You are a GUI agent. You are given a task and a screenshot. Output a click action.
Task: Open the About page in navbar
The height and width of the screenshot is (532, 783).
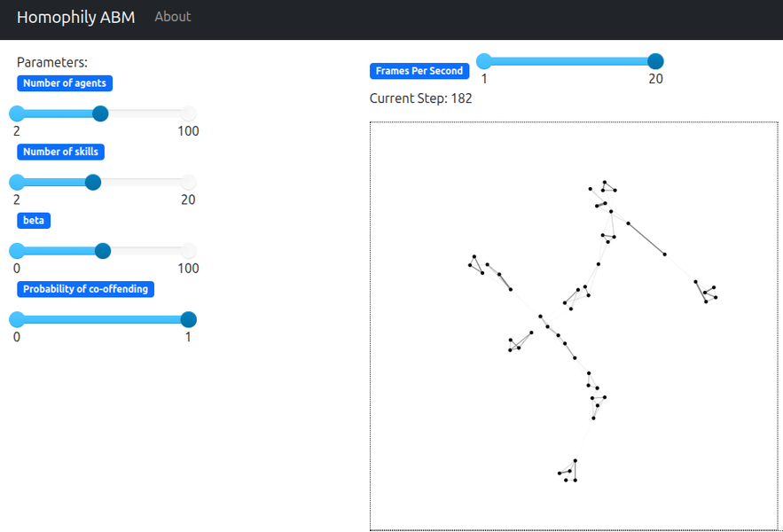point(172,17)
